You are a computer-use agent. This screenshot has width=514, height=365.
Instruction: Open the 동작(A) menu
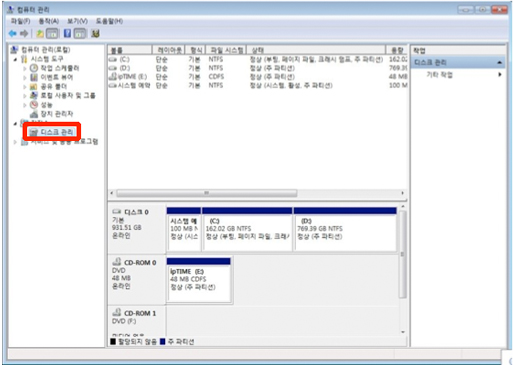[49, 21]
